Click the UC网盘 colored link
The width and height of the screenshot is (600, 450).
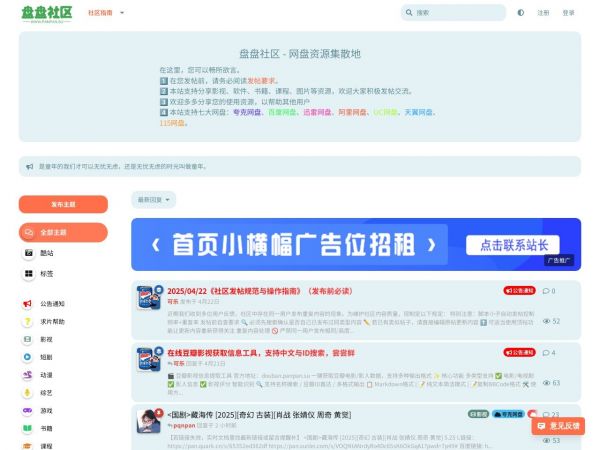click(385, 112)
